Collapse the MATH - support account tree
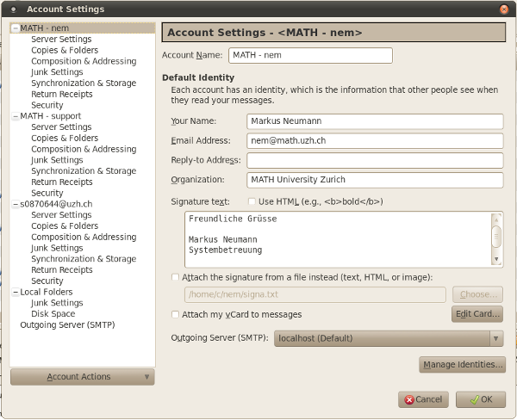The width and height of the screenshot is (517, 420). coord(15,116)
